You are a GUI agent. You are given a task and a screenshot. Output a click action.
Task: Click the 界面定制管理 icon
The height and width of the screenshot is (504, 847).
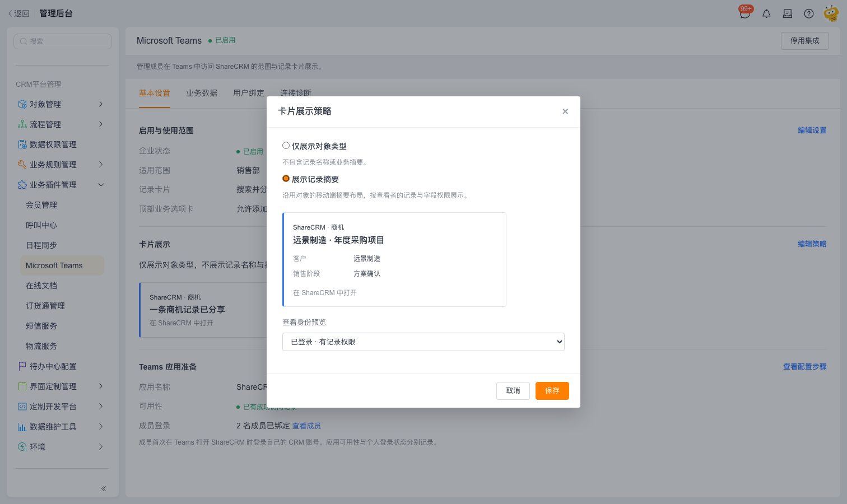coord(22,386)
